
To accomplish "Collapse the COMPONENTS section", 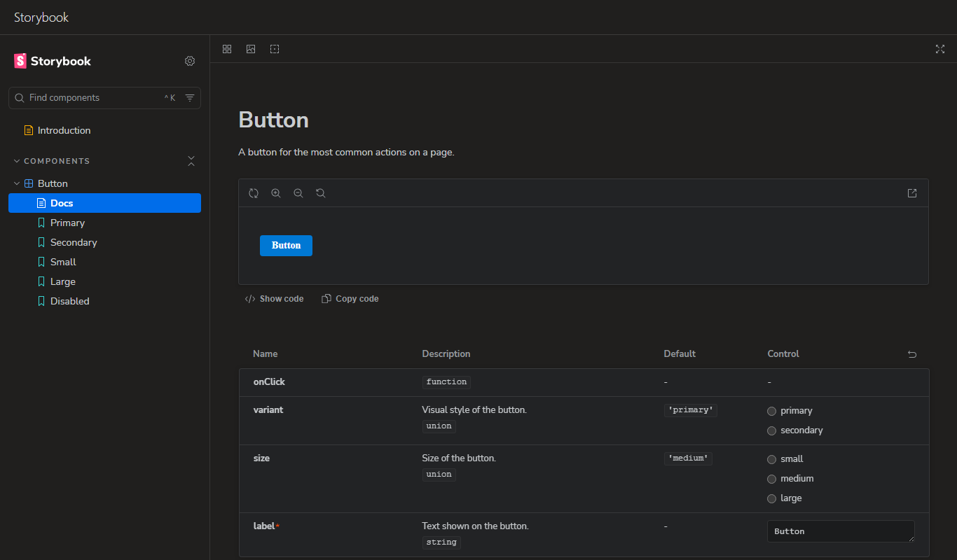I will pyautogui.click(x=52, y=161).
